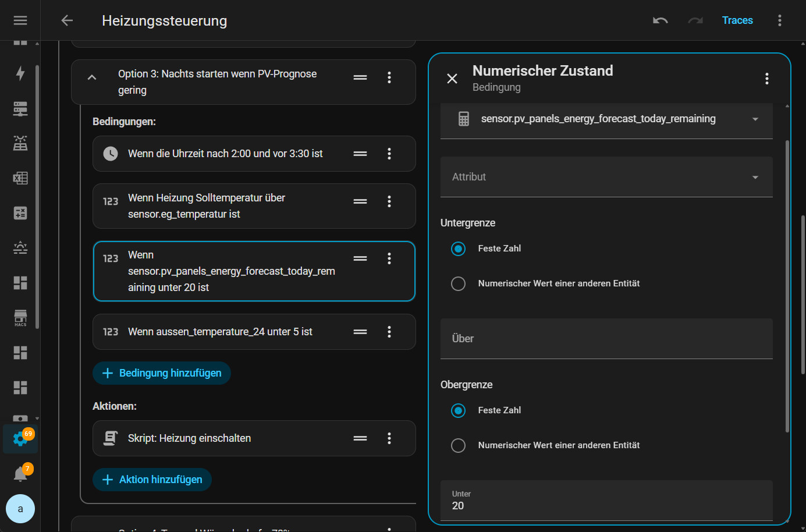Select Numerischer Wert einer anderen Entität under Obergrenze
Viewport: 806px width, 532px height.
point(459,445)
